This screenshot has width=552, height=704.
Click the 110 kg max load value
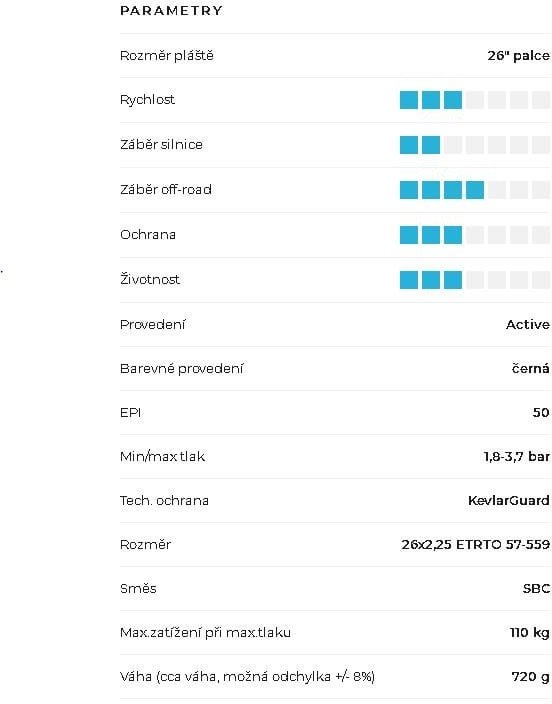point(530,632)
